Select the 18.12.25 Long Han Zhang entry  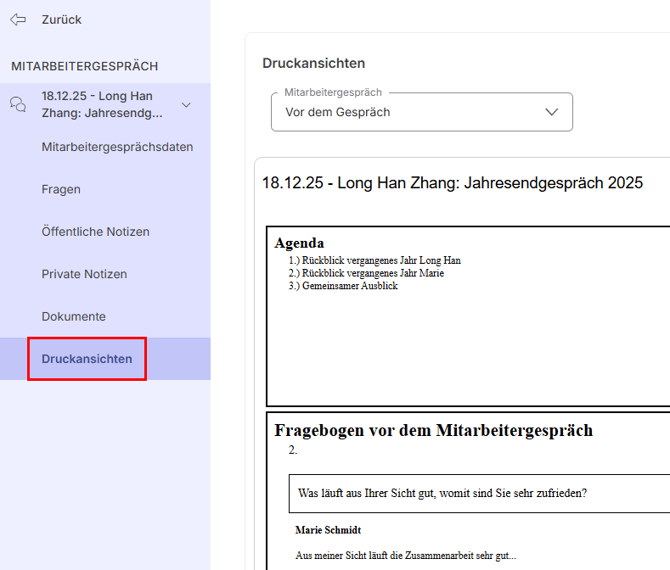point(100,104)
